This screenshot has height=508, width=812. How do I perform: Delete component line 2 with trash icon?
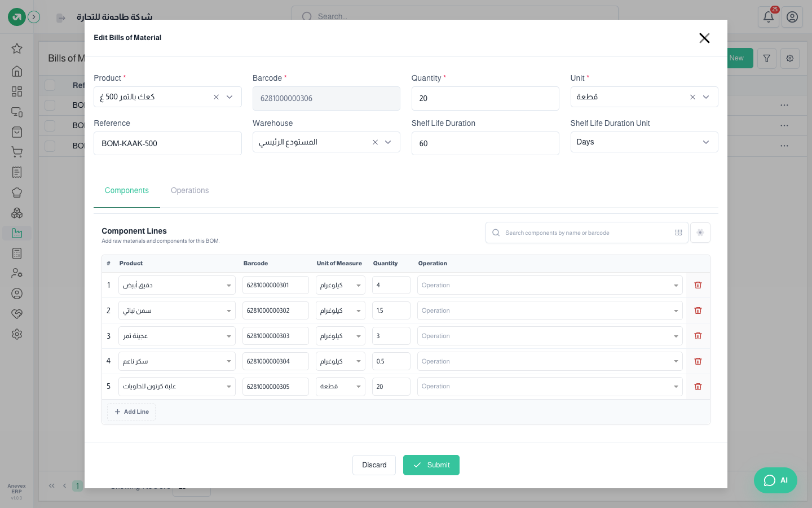pyautogui.click(x=698, y=310)
